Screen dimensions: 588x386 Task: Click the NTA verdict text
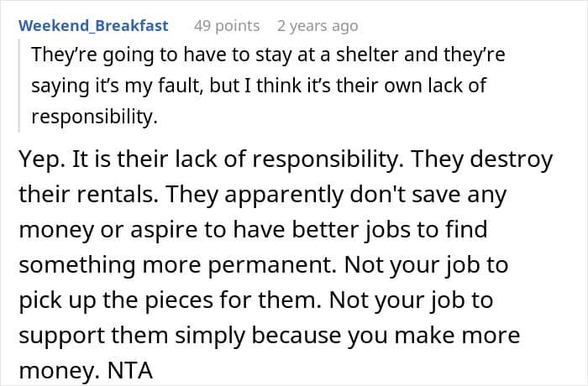coord(129,370)
